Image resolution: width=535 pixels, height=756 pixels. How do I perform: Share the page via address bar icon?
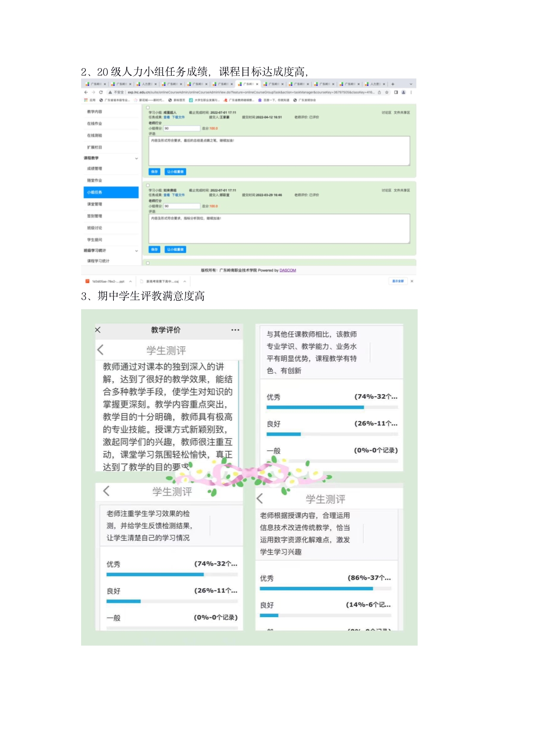(379, 92)
